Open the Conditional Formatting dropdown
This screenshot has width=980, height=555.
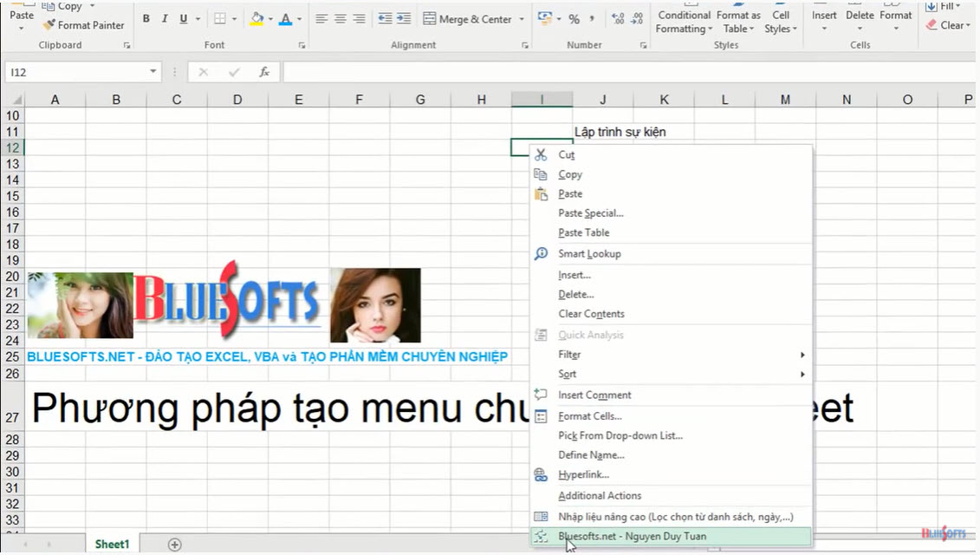click(684, 22)
